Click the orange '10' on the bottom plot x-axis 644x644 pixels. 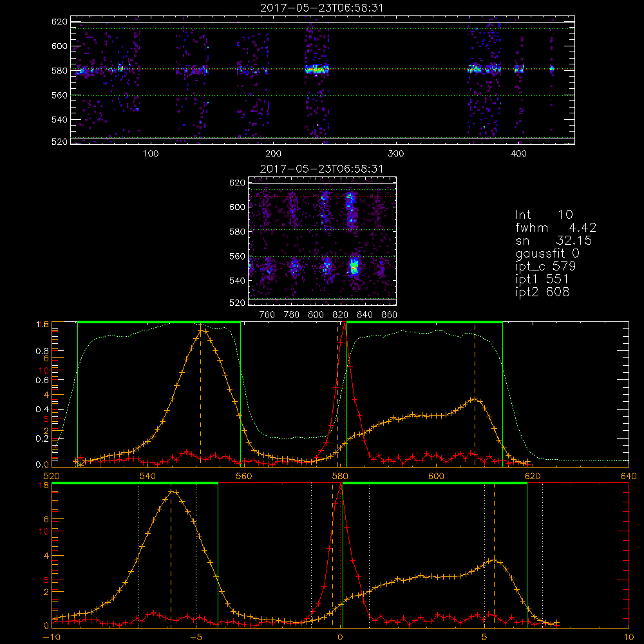point(629,638)
